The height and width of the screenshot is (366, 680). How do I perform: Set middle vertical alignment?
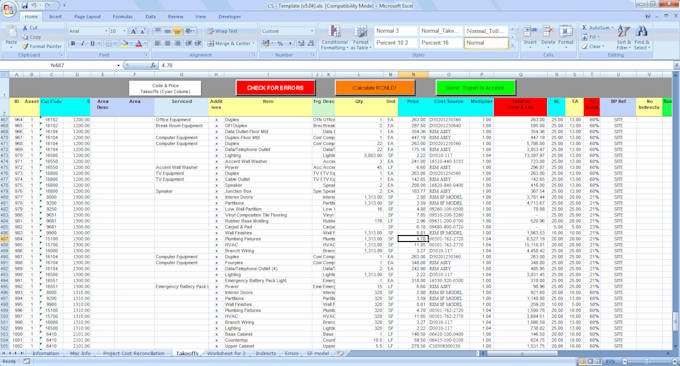[x=167, y=31]
